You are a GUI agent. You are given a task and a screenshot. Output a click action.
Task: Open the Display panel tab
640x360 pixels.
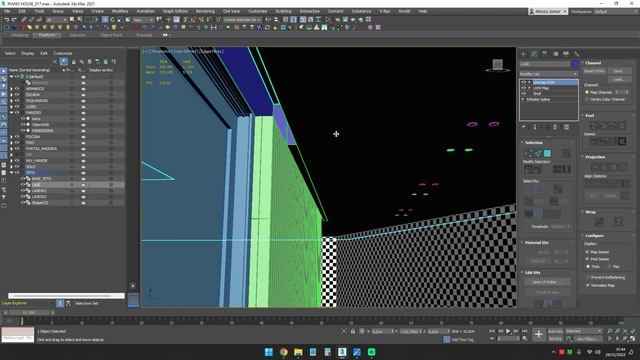pyautogui.click(x=566, y=54)
